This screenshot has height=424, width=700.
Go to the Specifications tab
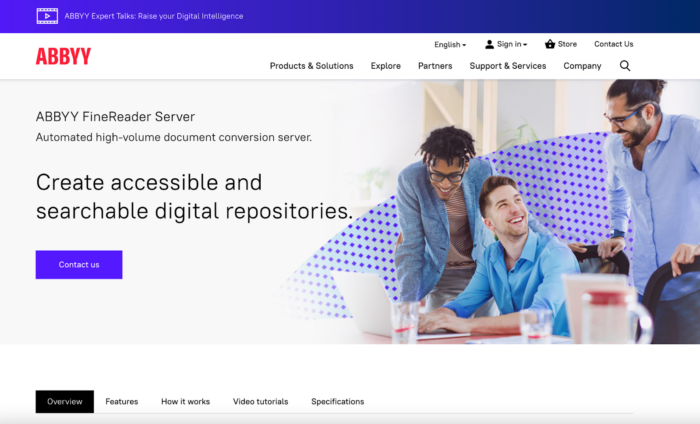click(x=338, y=402)
